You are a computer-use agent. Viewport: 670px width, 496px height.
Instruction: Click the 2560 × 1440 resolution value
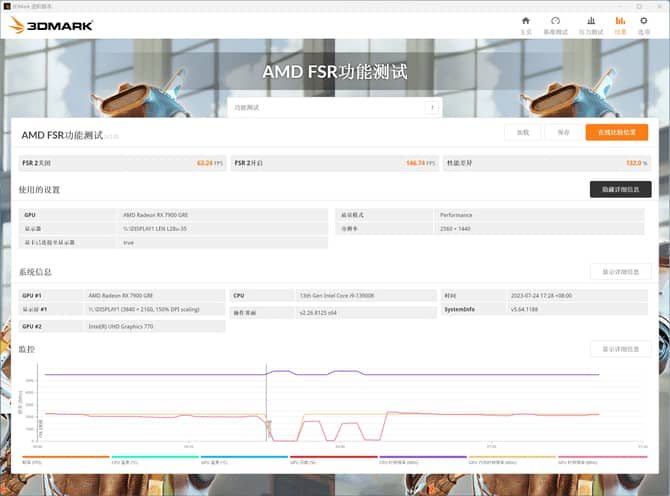pos(455,229)
